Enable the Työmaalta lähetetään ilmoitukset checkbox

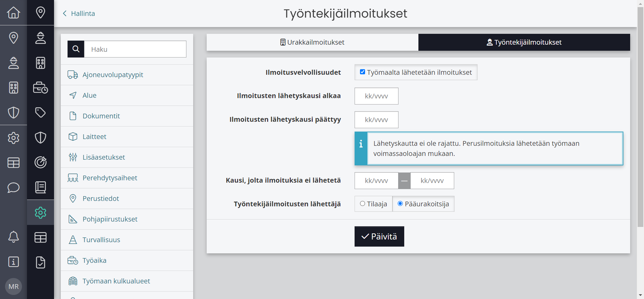pos(362,72)
